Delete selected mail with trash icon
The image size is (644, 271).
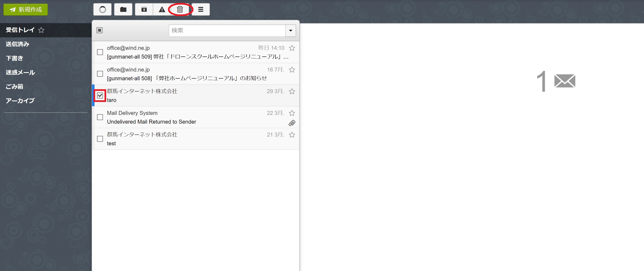click(180, 10)
